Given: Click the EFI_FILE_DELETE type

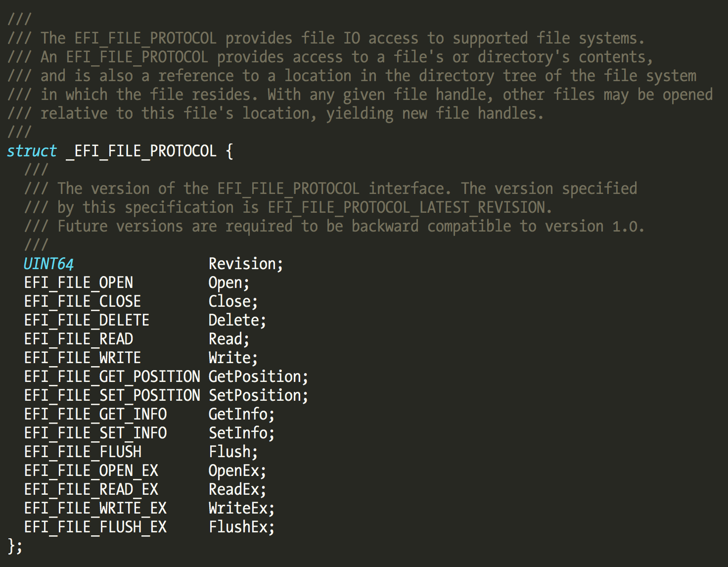Looking at the screenshot, I should click(x=87, y=320).
